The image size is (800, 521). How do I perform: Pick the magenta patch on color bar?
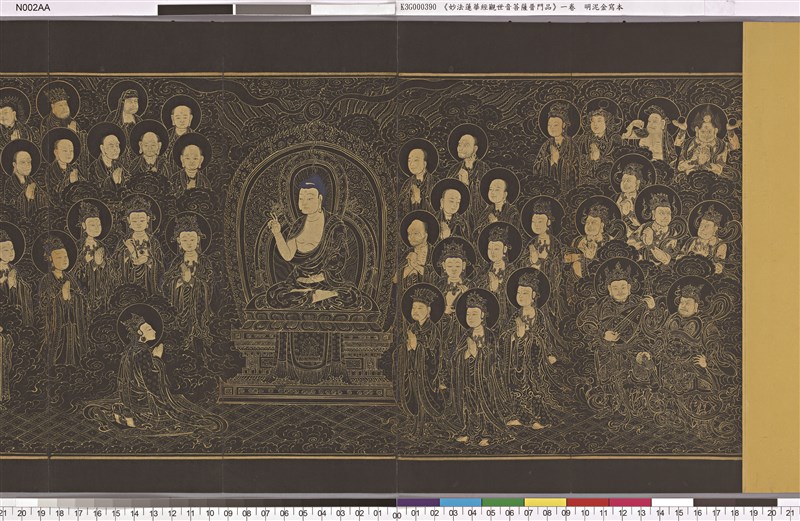pos(630,503)
